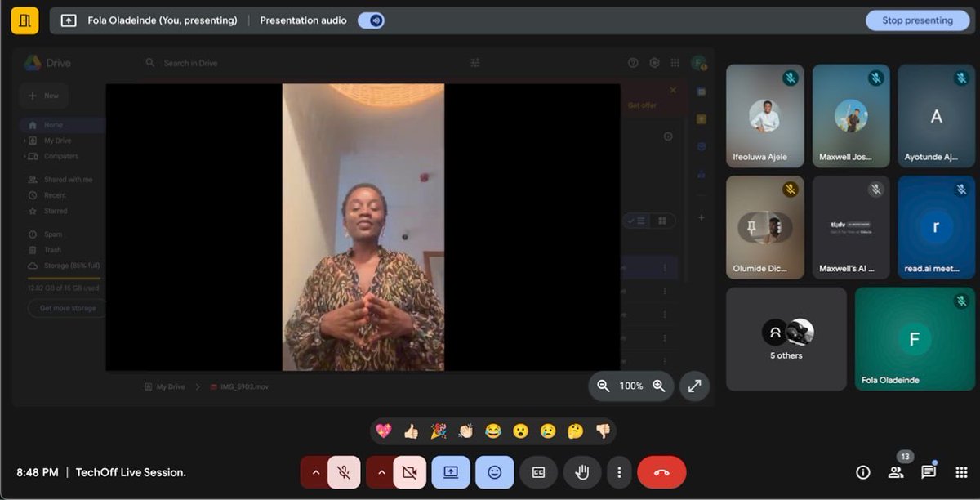Open the Google apps grid
980x500 pixels.
click(x=962, y=471)
